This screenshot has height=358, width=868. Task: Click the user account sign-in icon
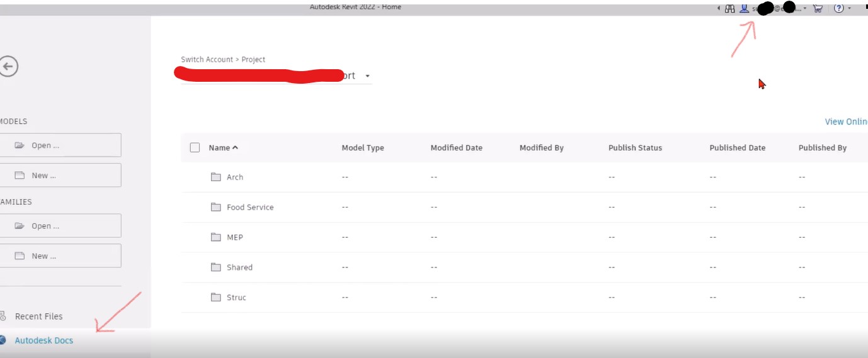745,8
